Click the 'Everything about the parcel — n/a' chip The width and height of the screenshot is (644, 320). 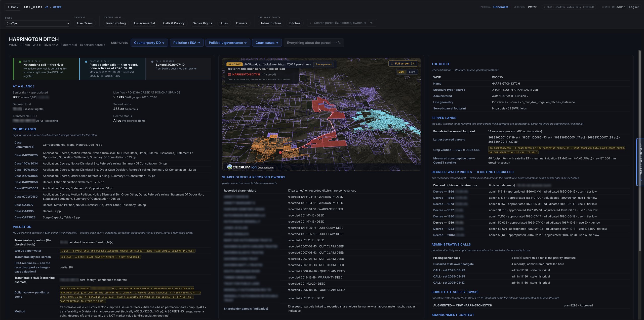pyautogui.click(x=313, y=43)
